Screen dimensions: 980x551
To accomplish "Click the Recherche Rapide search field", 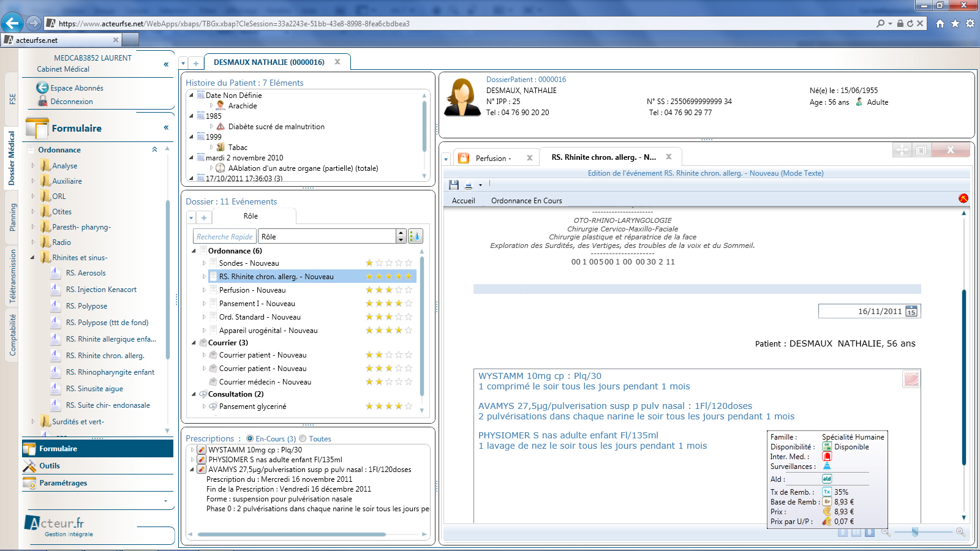I will coord(225,237).
